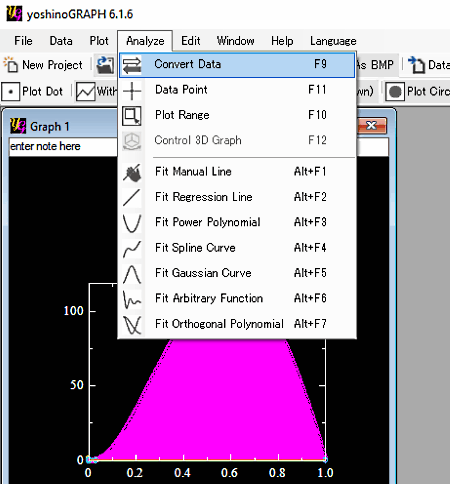
Task: Click the Fit Manual Line hand icon
Action: click(x=132, y=172)
